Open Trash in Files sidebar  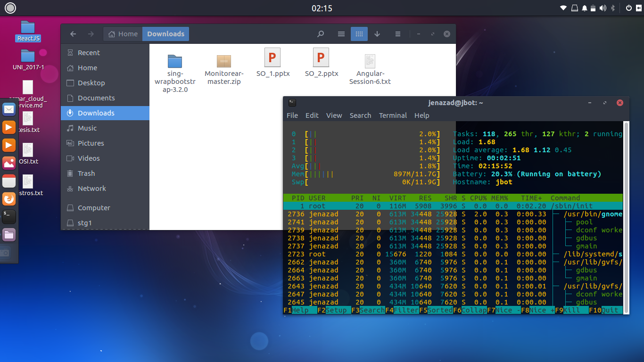[x=105, y=173]
